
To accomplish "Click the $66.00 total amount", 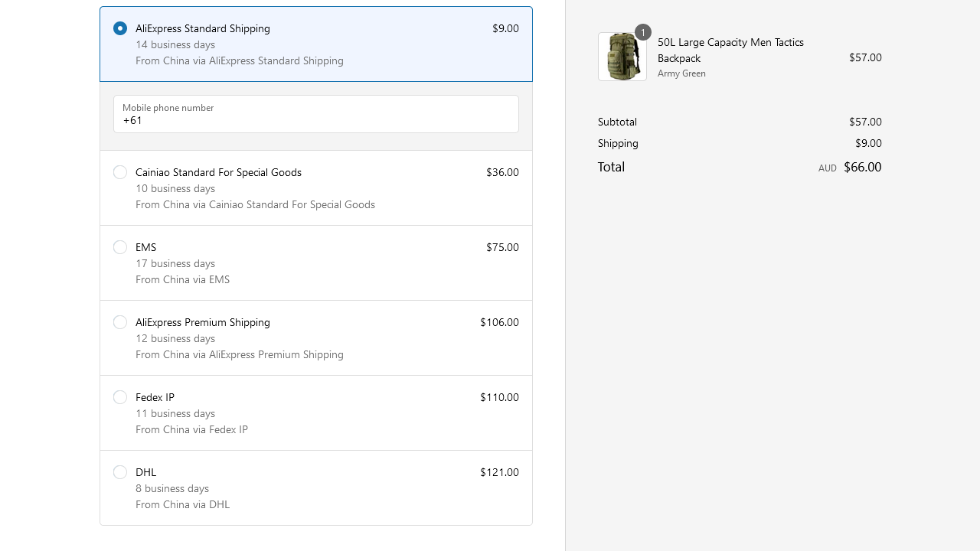I will 862,167.
